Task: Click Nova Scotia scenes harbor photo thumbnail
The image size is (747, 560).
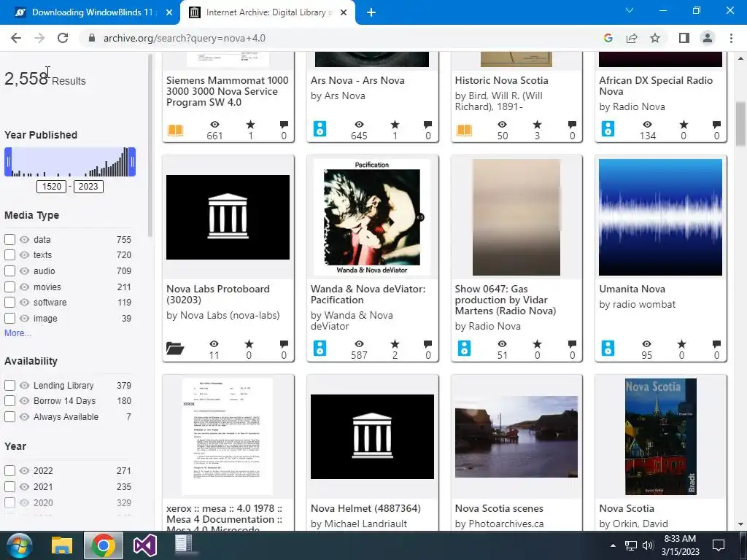Action: 516,437
